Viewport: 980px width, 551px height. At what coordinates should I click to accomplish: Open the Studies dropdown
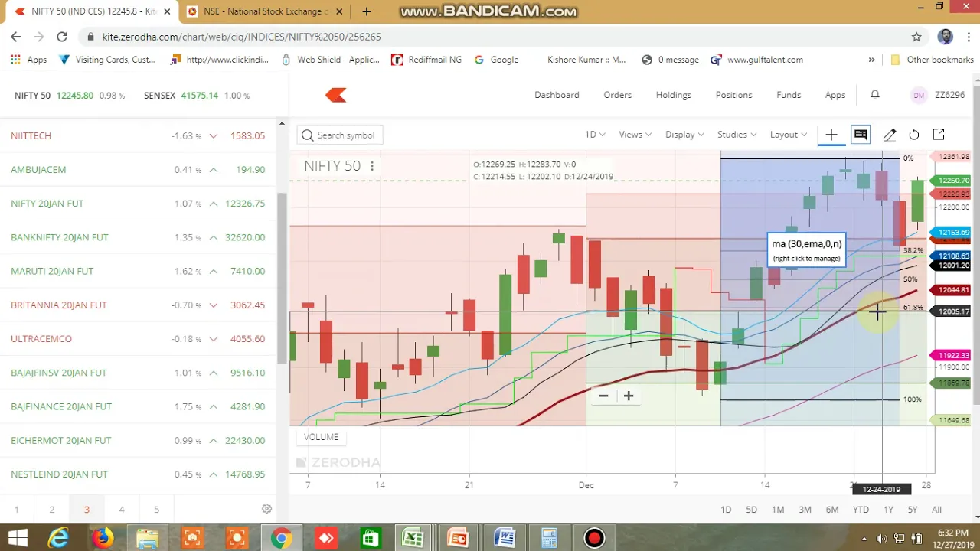coord(737,135)
